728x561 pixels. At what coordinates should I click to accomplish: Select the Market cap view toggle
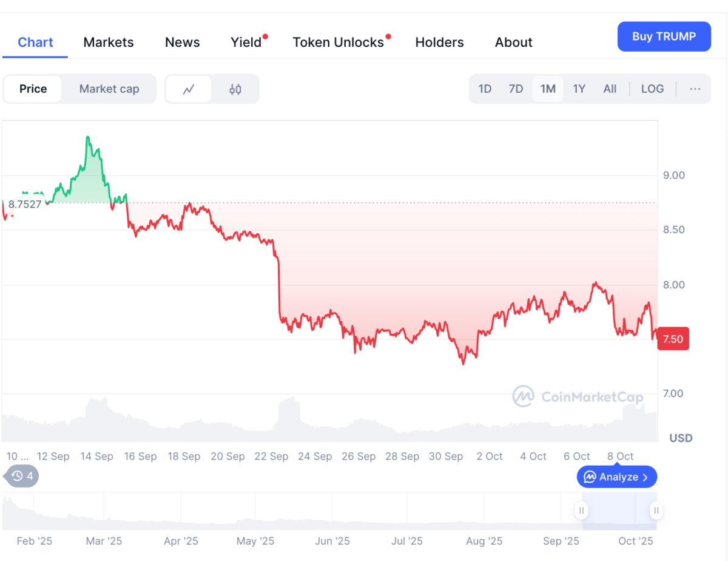109,89
